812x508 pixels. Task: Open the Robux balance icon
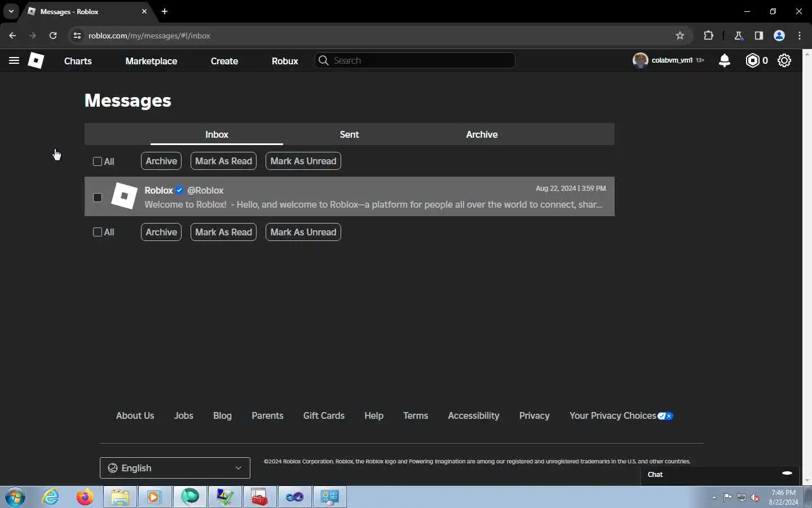752,60
